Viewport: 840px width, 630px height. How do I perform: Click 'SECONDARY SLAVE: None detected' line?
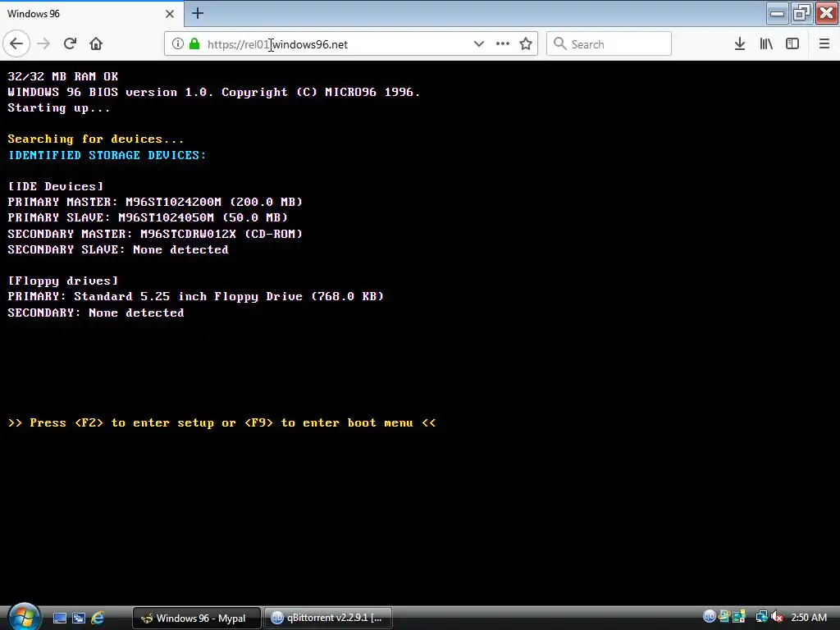118,249
